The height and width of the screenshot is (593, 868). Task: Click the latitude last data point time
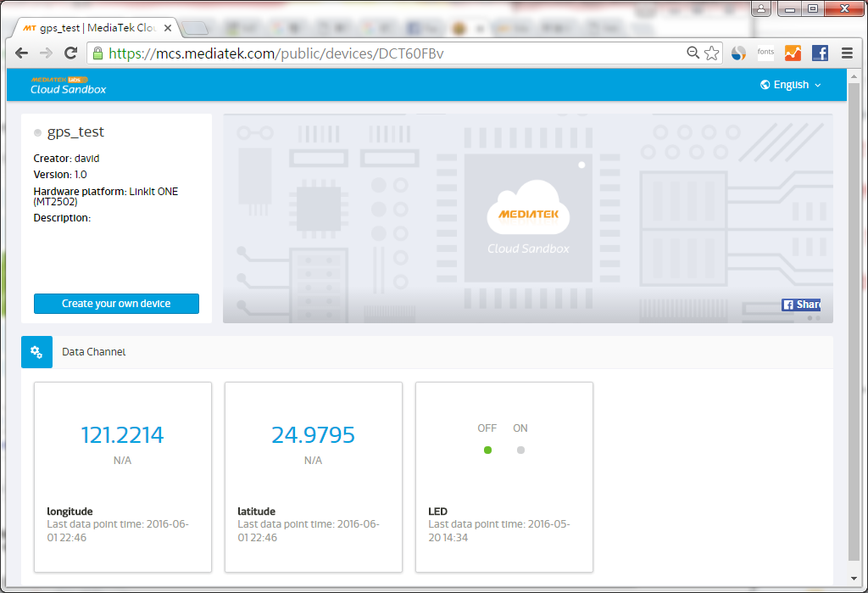click(309, 531)
